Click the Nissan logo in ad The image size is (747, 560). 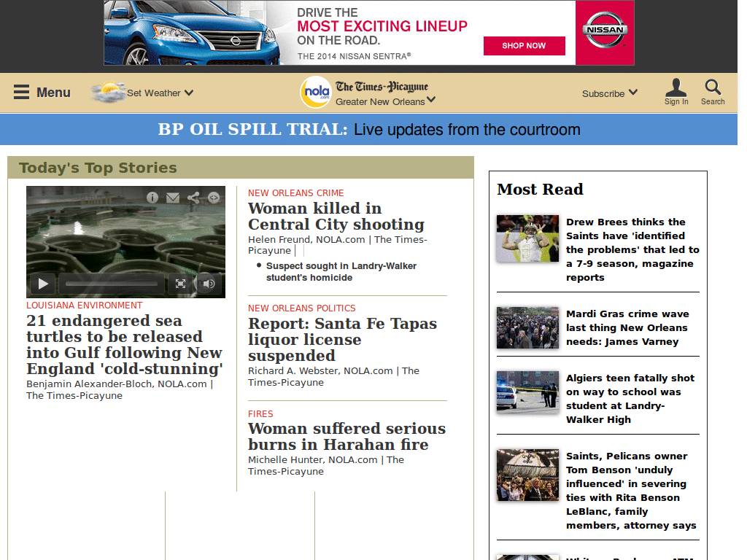click(x=605, y=30)
